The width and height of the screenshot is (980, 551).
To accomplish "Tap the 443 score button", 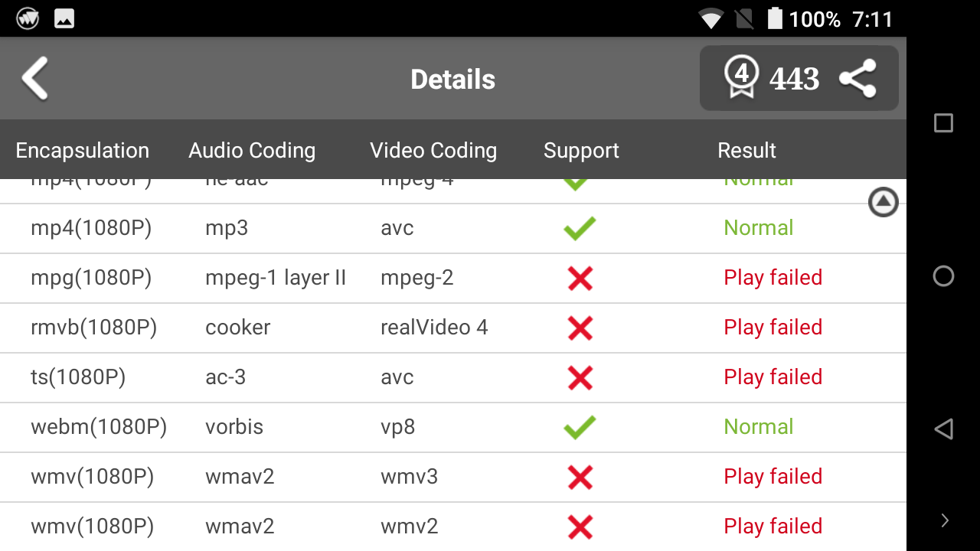I will 794,79.
